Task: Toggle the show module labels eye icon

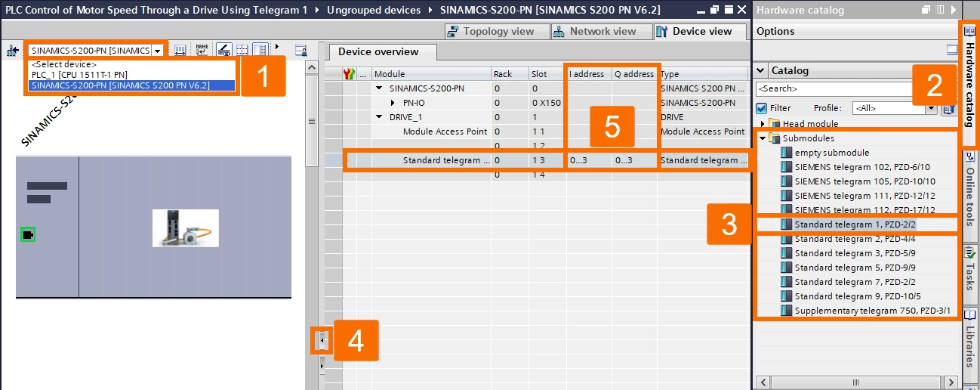Action: [x=224, y=51]
